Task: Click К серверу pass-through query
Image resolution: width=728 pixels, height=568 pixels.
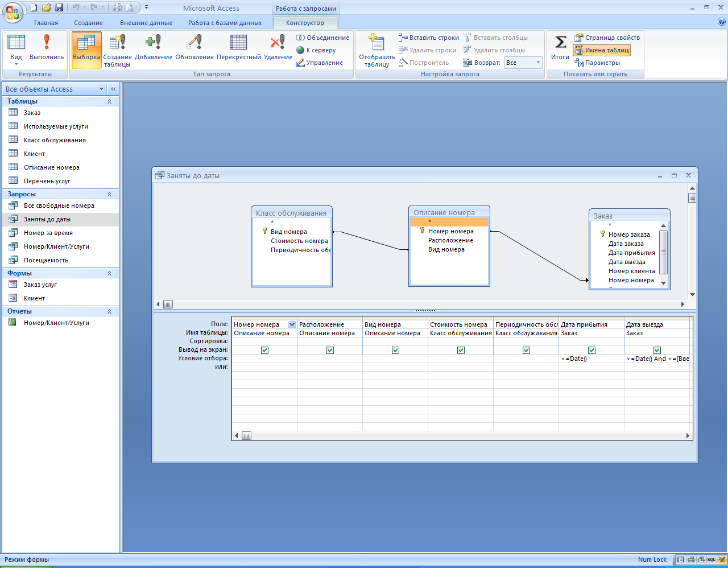Action: click(316, 50)
